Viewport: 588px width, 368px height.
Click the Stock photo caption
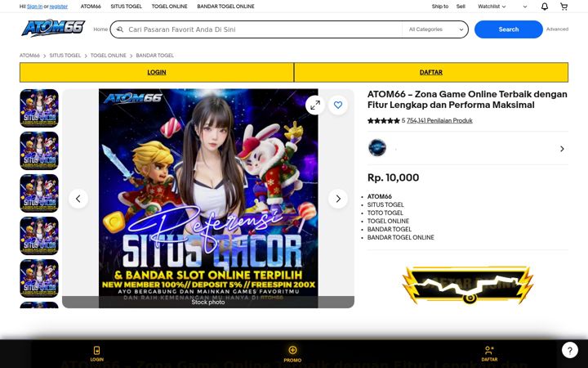(208, 302)
